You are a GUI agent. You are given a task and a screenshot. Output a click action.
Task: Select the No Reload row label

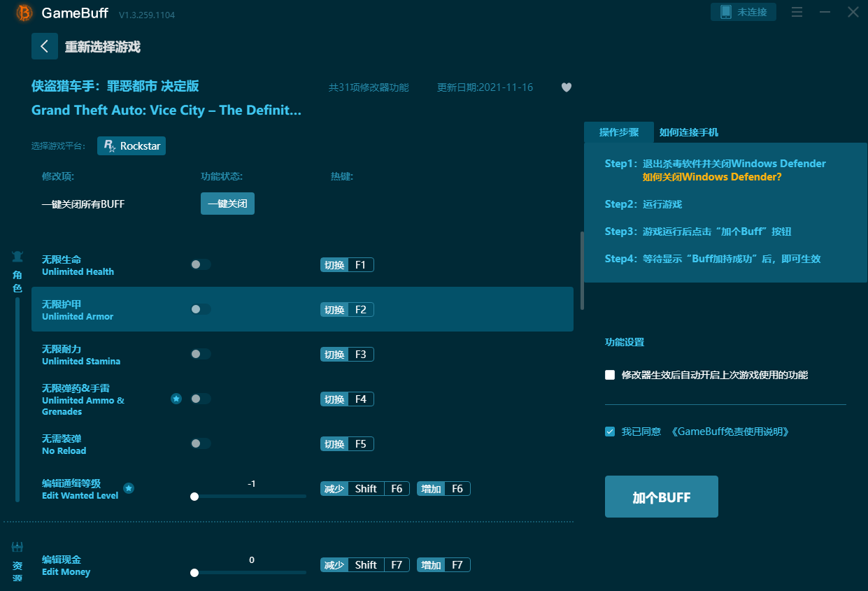click(64, 444)
